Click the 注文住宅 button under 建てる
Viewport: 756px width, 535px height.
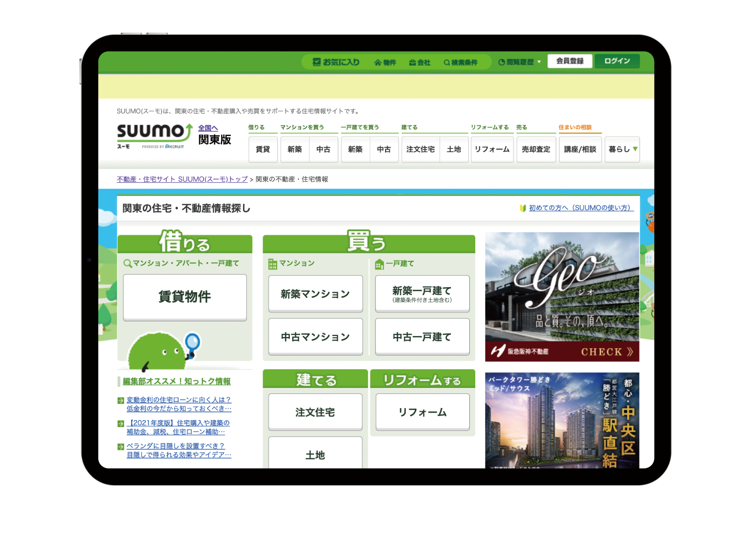coord(316,412)
